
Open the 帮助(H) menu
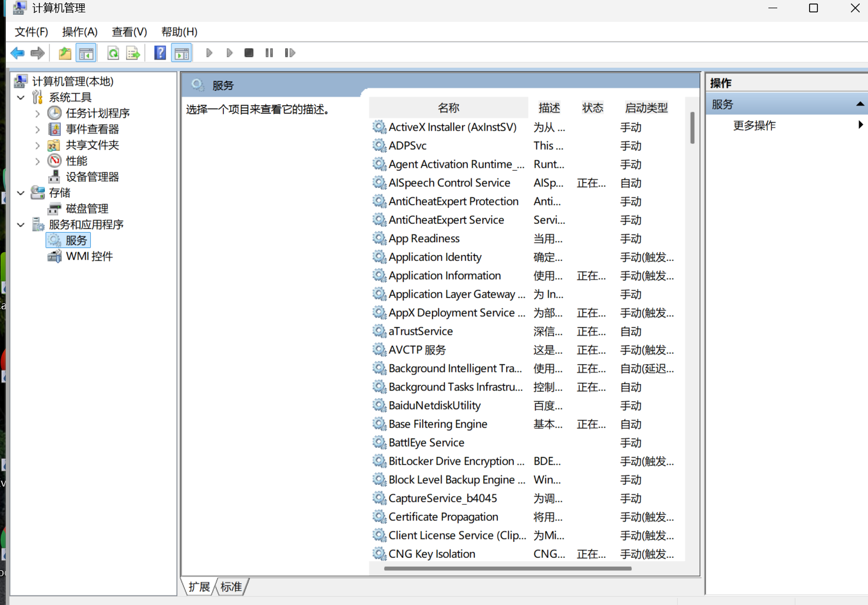point(179,32)
